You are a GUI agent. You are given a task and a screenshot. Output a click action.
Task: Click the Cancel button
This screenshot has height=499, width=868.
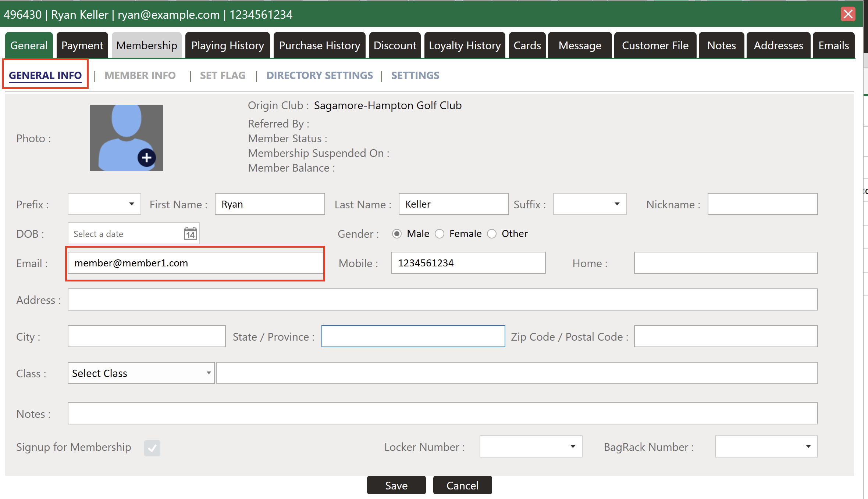pyautogui.click(x=462, y=485)
